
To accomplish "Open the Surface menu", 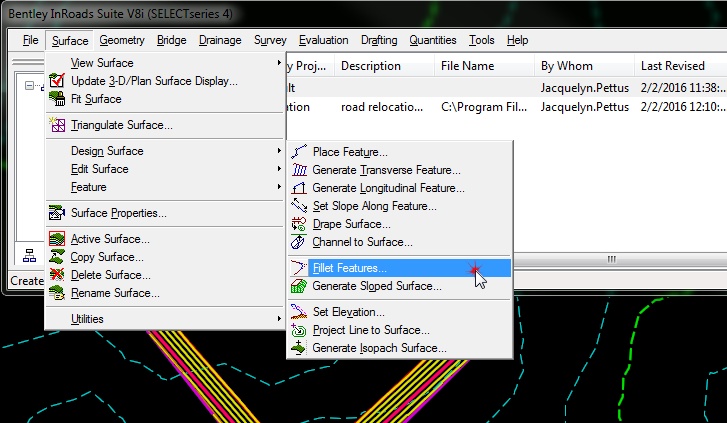I will [70, 41].
